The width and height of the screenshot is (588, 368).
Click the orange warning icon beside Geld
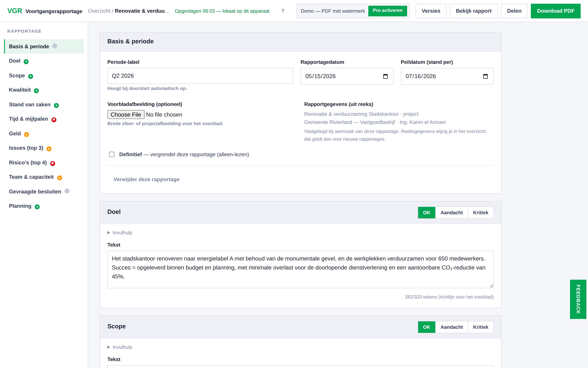point(27,134)
